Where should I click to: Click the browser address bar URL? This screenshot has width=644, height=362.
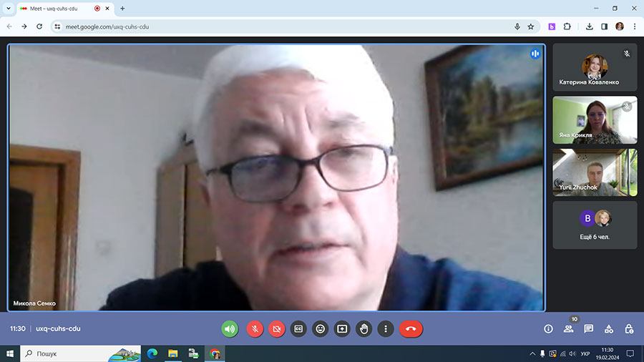tap(107, 26)
